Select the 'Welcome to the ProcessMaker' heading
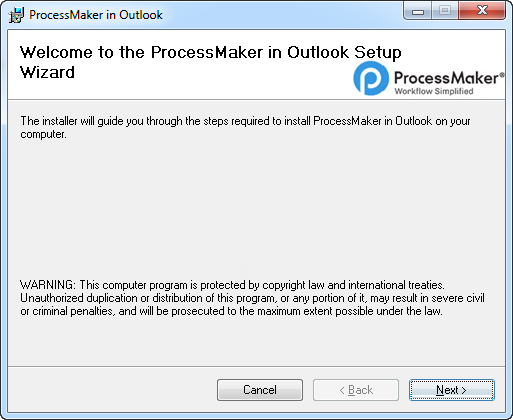The width and height of the screenshot is (513, 420). [x=210, y=62]
